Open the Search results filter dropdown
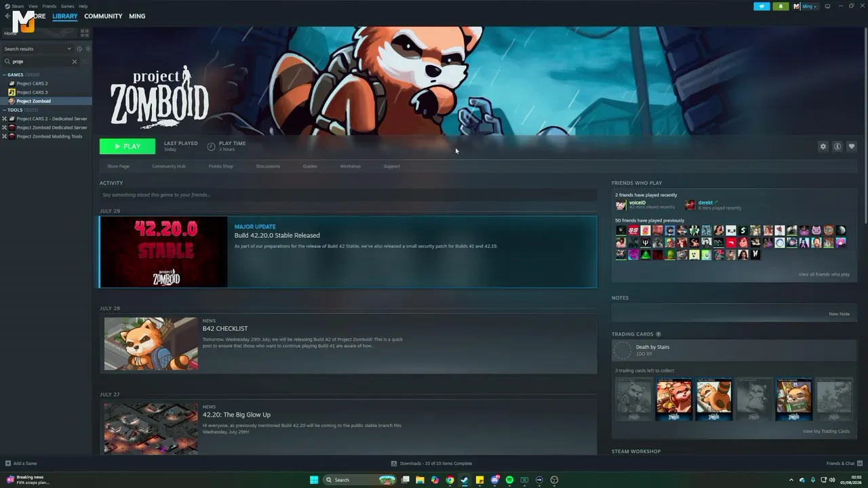 tap(37, 49)
